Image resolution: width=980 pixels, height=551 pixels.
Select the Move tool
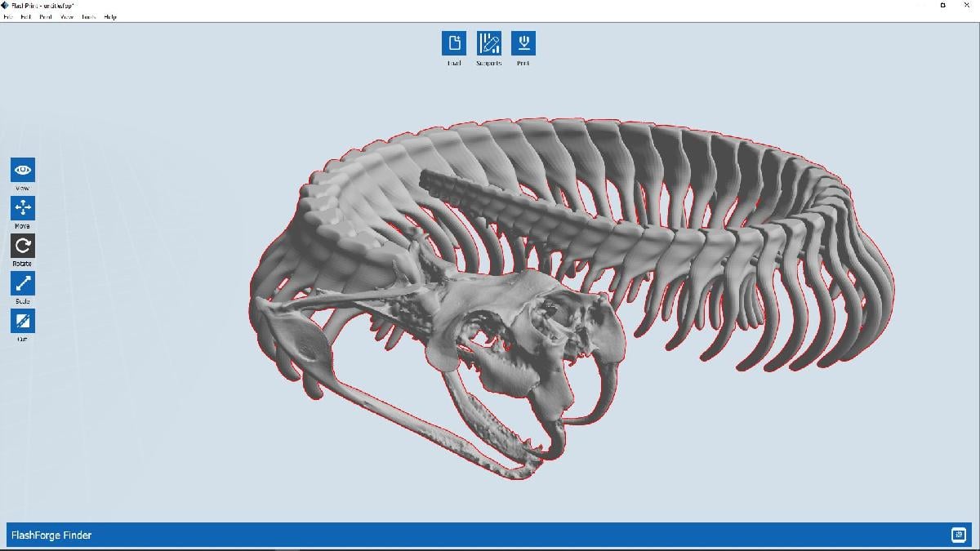23,207
